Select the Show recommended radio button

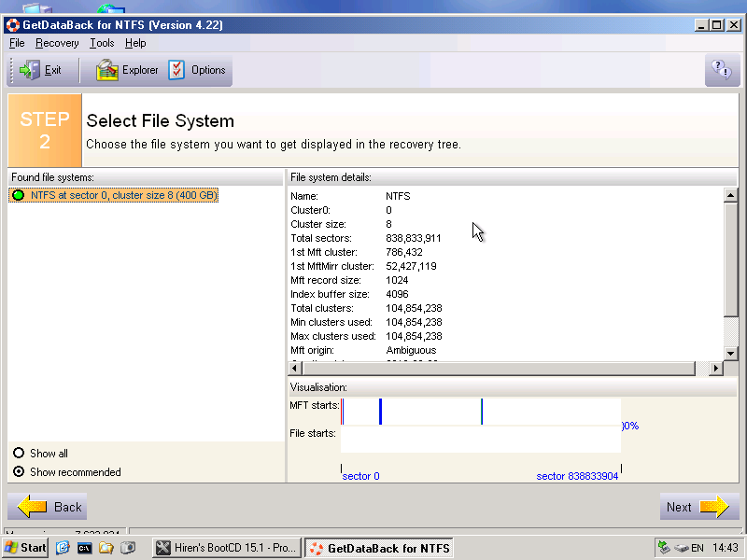click(x=19, y=472)
